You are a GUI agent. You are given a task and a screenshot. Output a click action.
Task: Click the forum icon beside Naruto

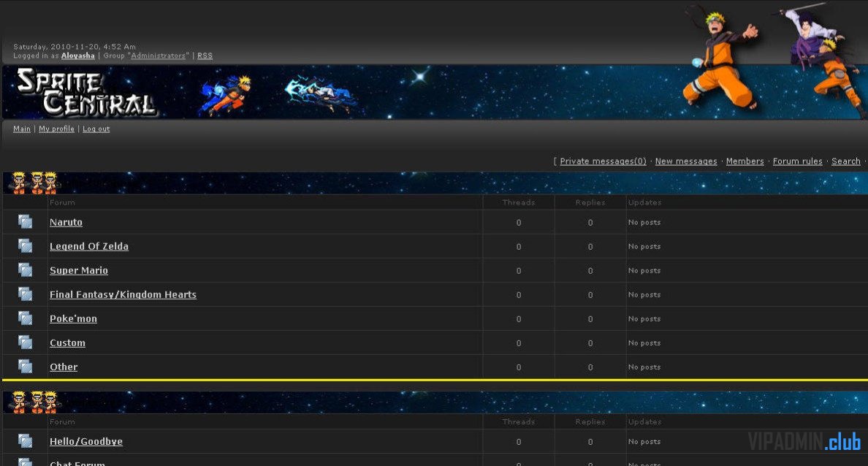point(25,222)
